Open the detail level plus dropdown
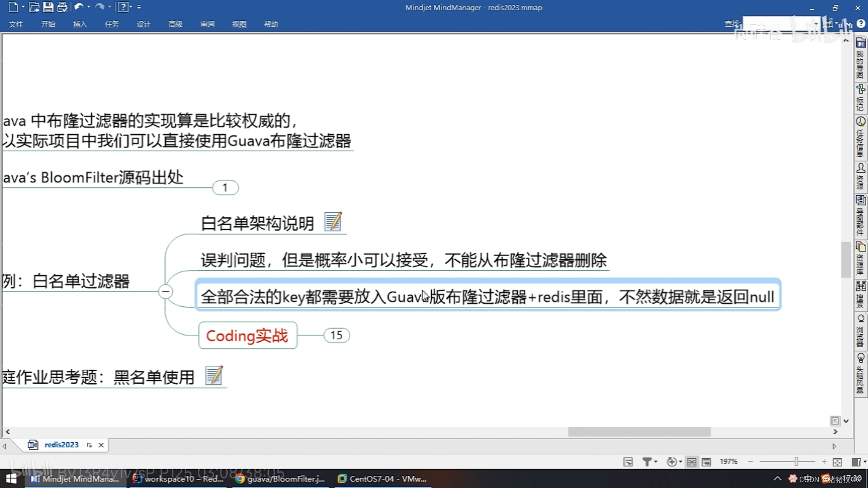The height and width of the screenshot is (488, 868). click(x=674, y=462)
